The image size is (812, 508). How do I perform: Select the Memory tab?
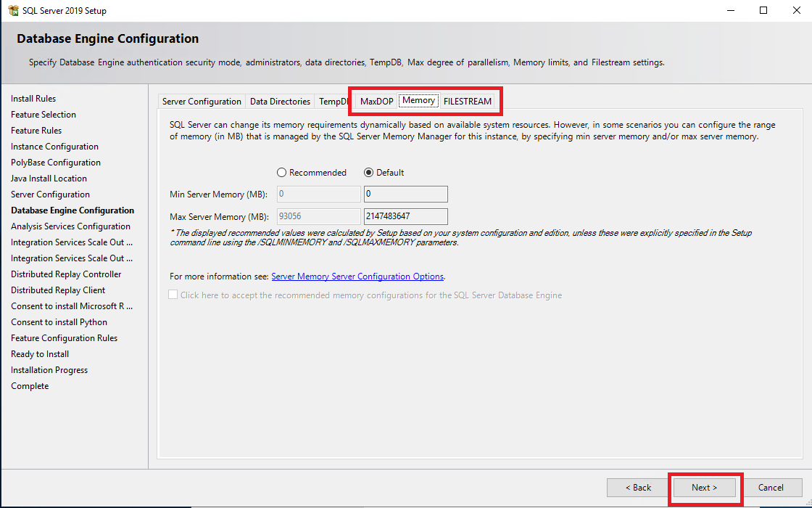pyautogui.click(x=418, y=101)
